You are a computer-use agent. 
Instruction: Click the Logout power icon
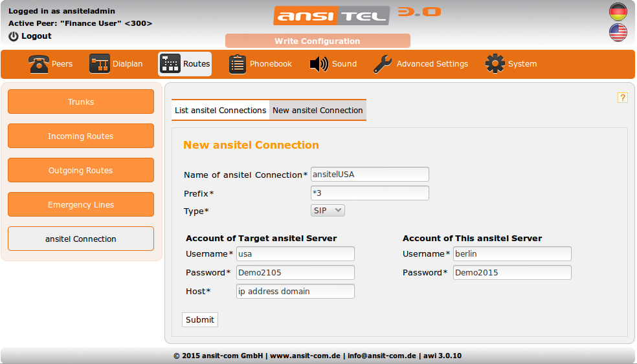tap(14, 36)
